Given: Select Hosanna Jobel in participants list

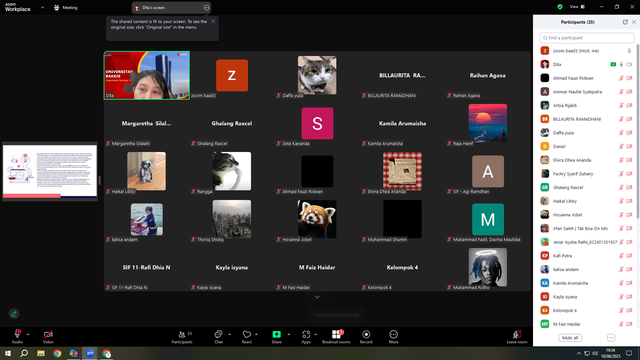Looking at the screenshot, I should pyautogui.click(x=587, y=215).
